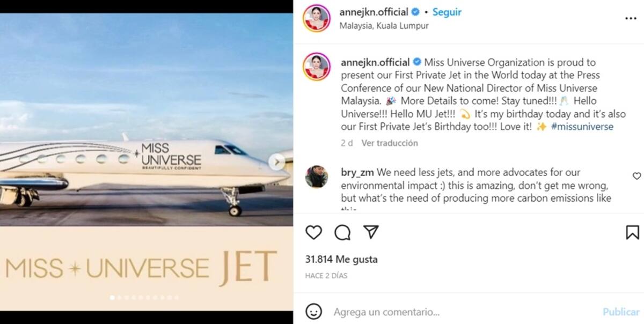The image size is (644, 324).
Task: Share the post with the paper plane icon
Action: pyautogui.click(x=371, y=232)
